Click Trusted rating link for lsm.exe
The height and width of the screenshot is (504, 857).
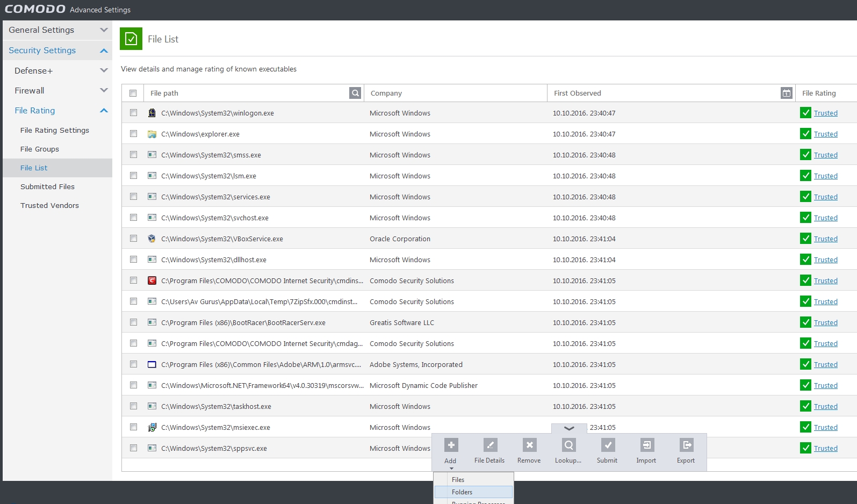[x=826, y=176]
